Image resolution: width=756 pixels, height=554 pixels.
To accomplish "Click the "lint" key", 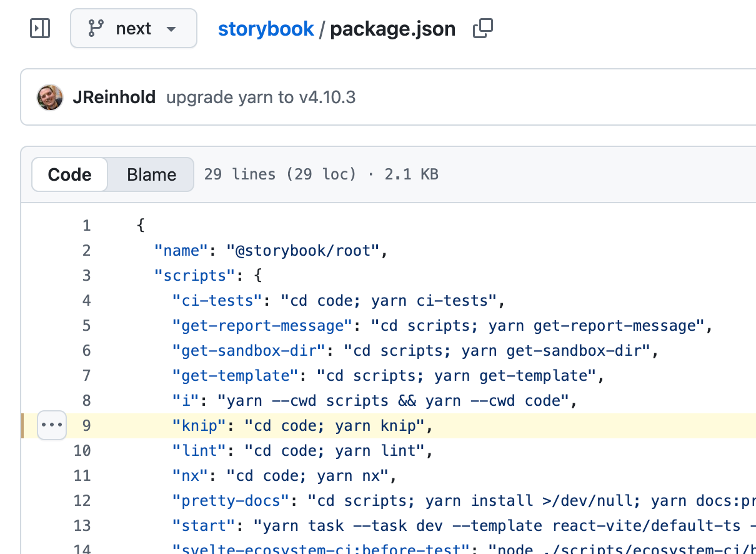I will click(199, 450).
